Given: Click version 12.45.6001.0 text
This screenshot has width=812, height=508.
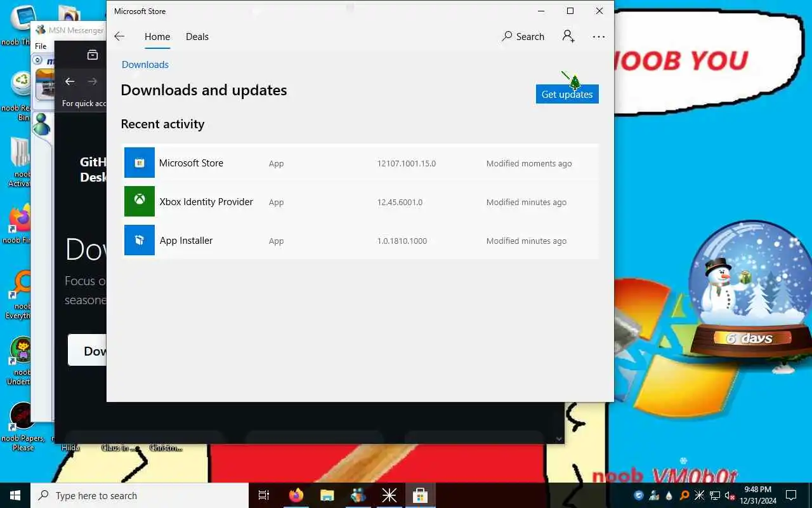Looking at the screenshot, I should pyautogui.click(x=400, y=203).
